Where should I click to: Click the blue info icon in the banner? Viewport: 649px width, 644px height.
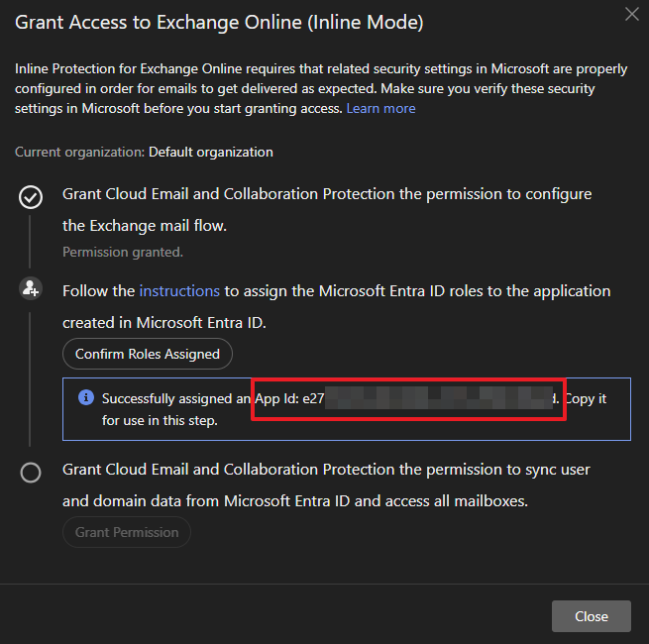pyautogui.click(x=86, y=397)
